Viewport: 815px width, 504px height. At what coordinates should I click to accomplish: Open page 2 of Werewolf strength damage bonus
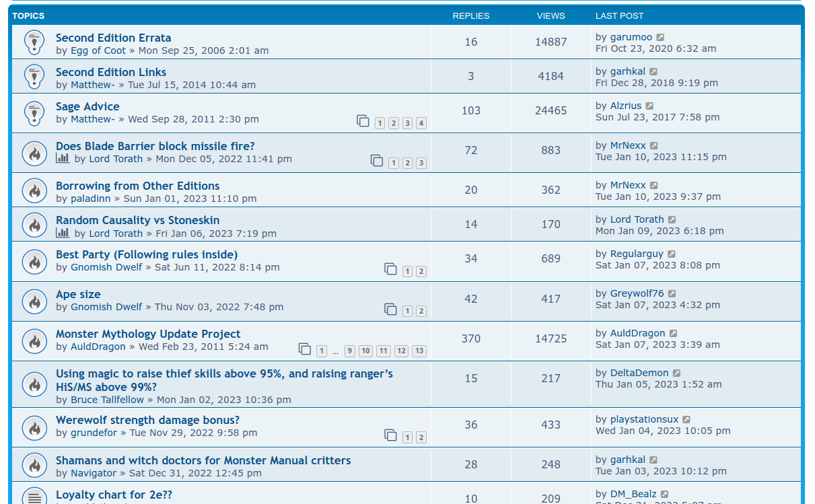pyautogui.click(x=421, y=437)
